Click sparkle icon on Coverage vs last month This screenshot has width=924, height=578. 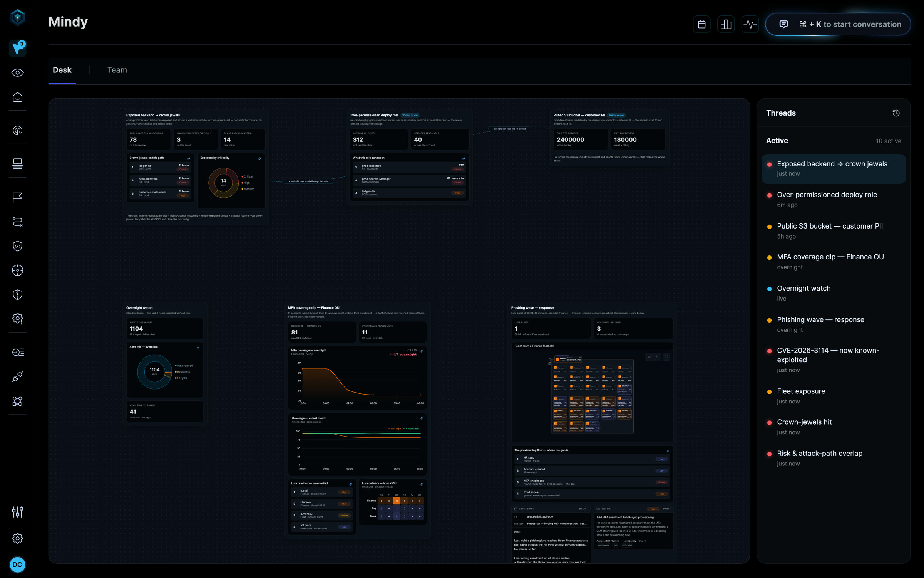tap(421, 418)
